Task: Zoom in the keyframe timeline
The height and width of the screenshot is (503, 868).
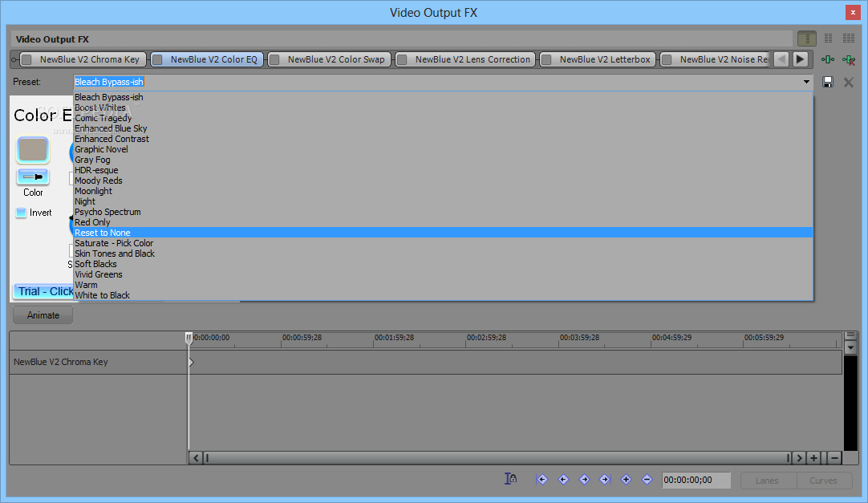Action: pyautogui.click(x=813, y=457)
